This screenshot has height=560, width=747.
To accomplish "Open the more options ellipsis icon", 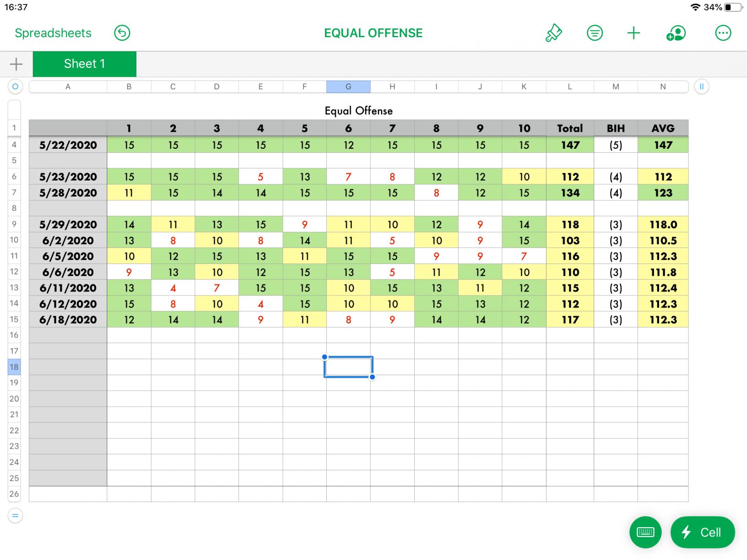I will coord(723,33).
